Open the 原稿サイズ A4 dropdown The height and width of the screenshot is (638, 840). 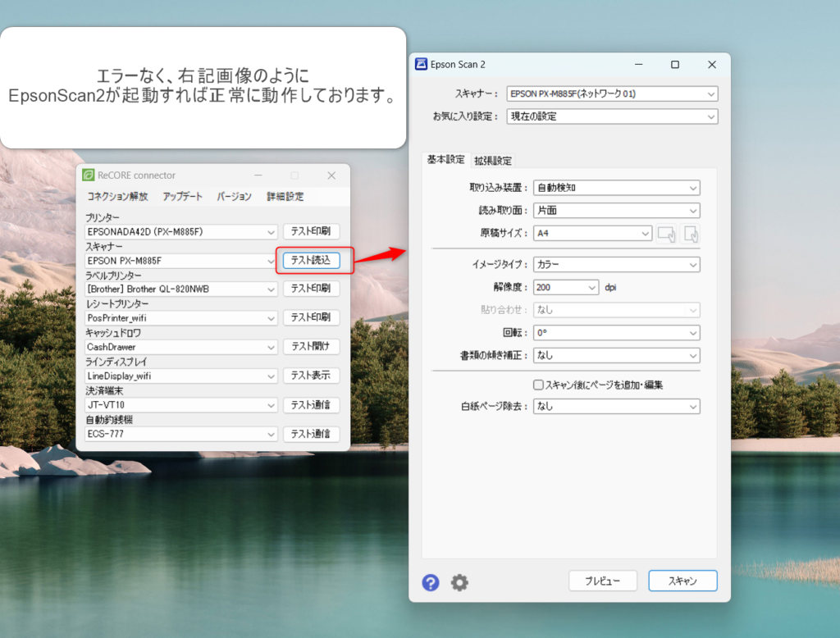[x=592, y=233]
